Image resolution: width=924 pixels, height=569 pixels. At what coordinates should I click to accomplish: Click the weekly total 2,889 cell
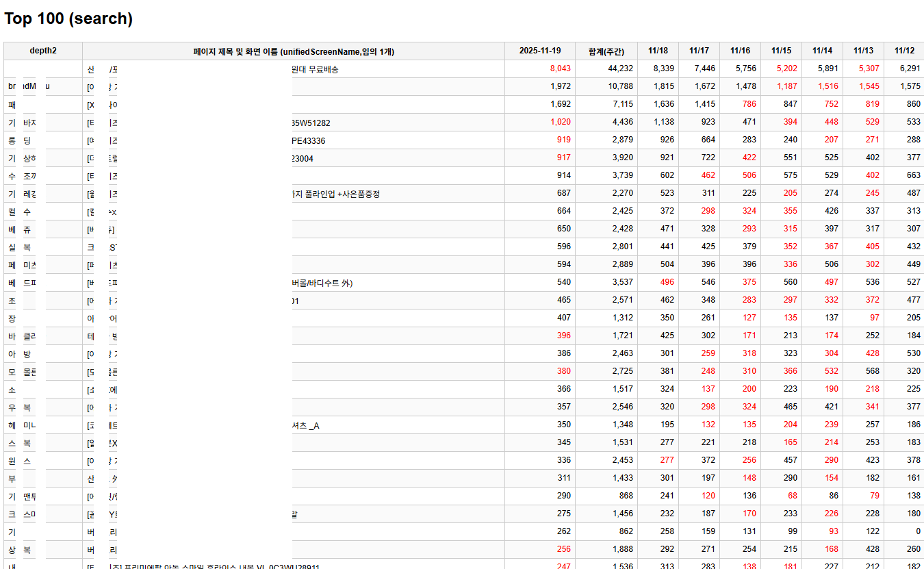point(606,265)
